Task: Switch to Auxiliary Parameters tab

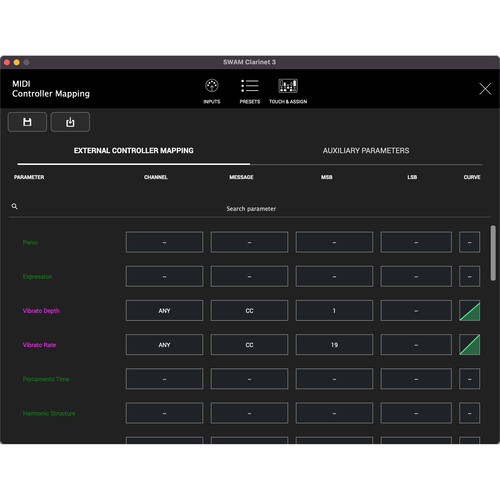Action: pyautogui.click(x=366, y=151)
